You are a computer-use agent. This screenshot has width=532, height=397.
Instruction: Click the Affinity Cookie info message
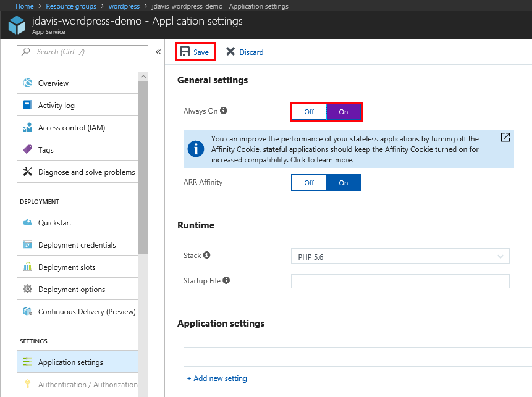tap(348, 149)
